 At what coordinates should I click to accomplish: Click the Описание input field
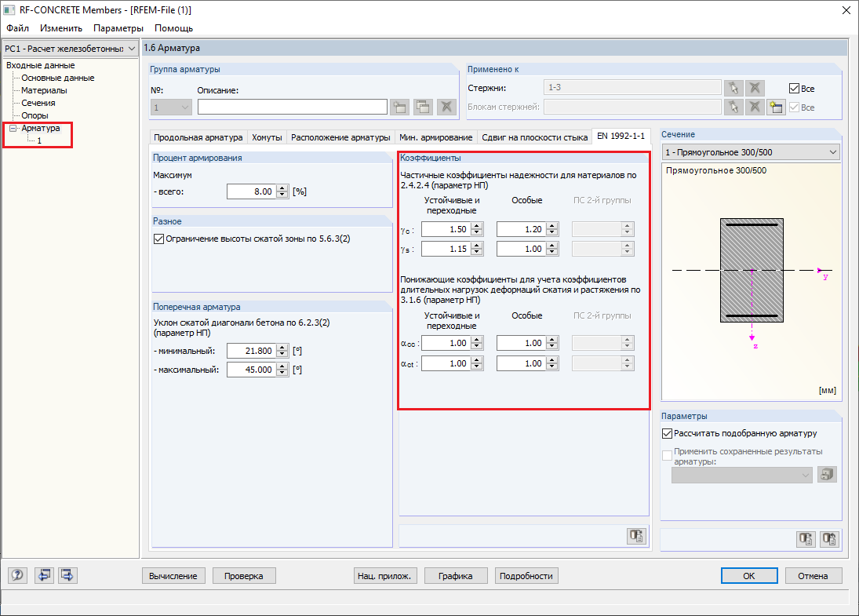[292, 107]
